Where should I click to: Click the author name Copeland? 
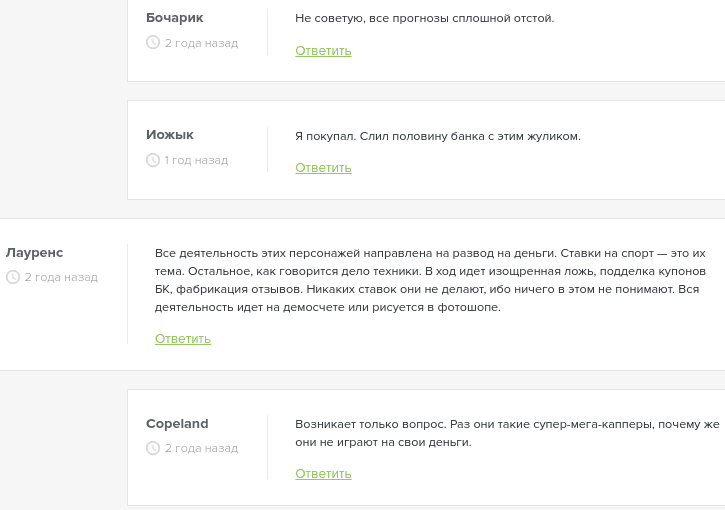[177, 423]
